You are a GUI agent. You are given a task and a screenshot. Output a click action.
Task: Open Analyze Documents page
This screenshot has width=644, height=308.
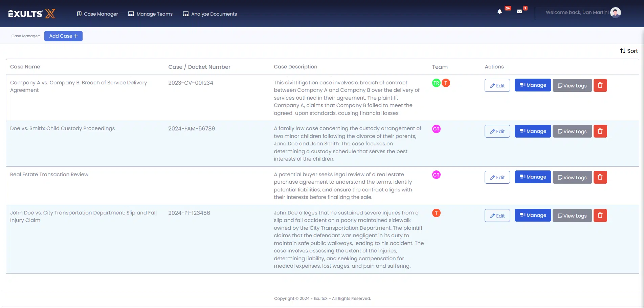(210, 14)
